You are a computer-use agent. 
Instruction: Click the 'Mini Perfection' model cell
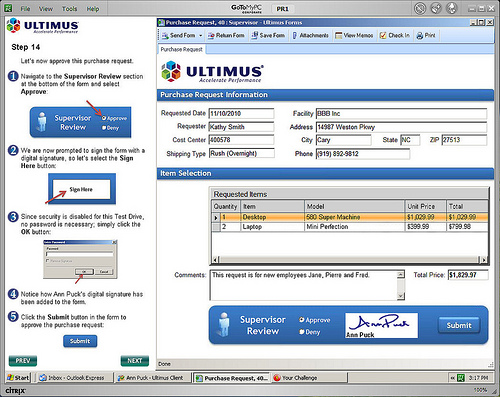354,227
